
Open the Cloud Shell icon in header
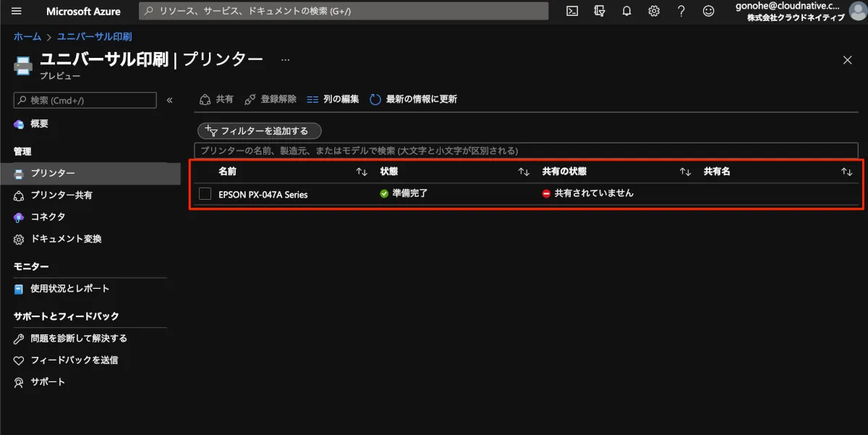572,11
